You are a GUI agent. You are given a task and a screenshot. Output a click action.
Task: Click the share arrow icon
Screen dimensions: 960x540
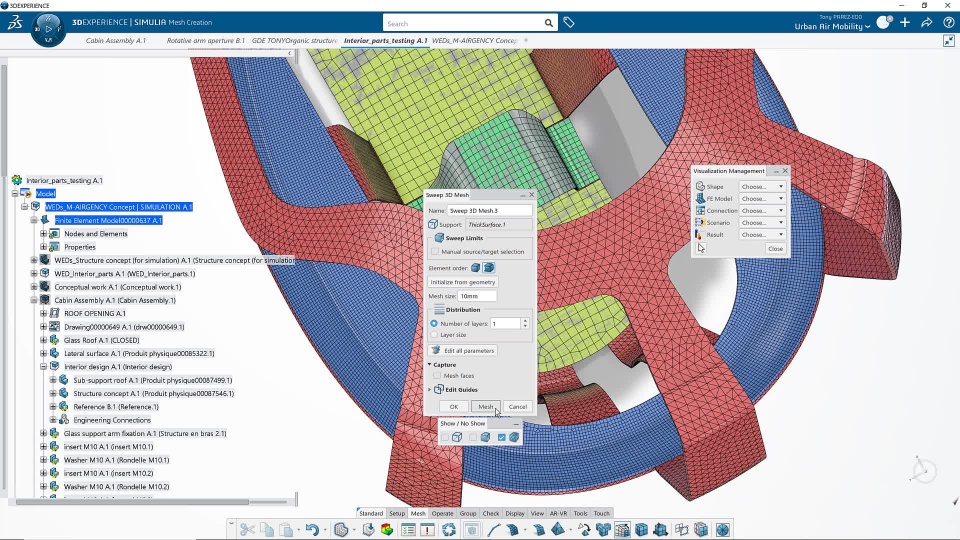(x=927, y=23)
